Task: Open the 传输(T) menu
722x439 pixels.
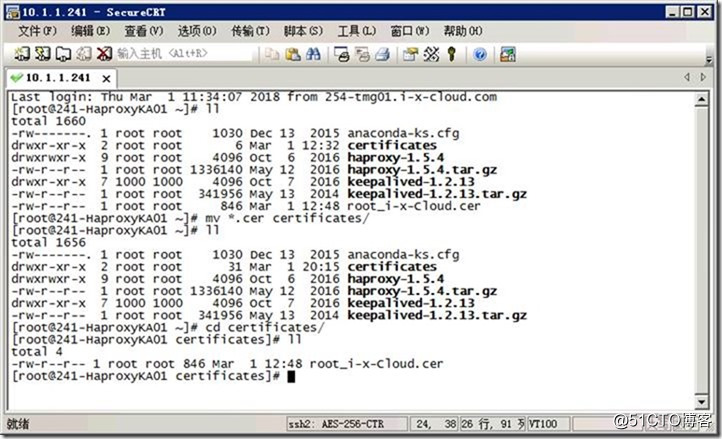Action: (250, 31)
